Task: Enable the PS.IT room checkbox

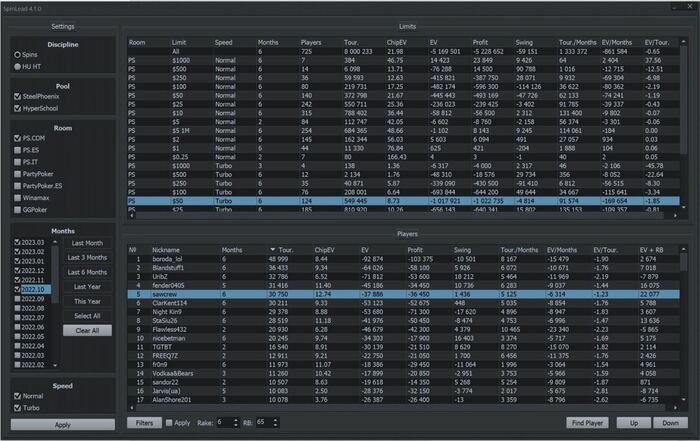Action: [17, 162]
